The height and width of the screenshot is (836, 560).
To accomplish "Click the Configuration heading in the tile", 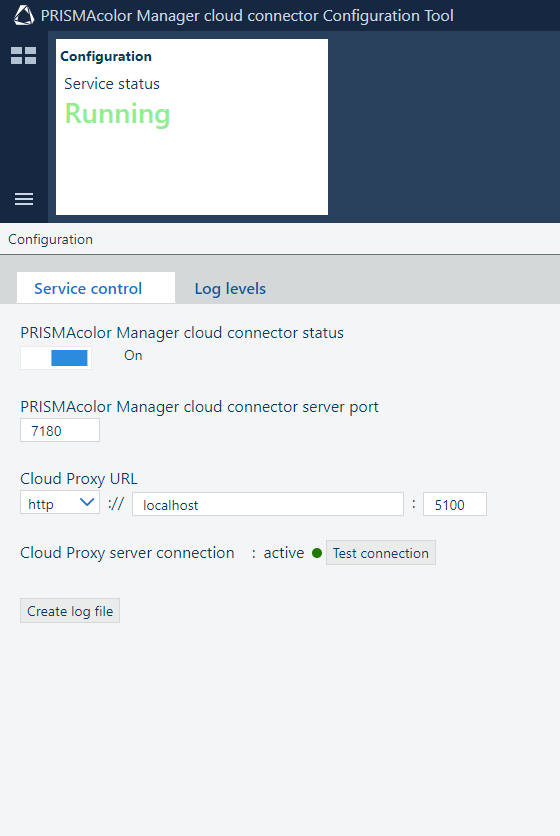I will 106,57.
